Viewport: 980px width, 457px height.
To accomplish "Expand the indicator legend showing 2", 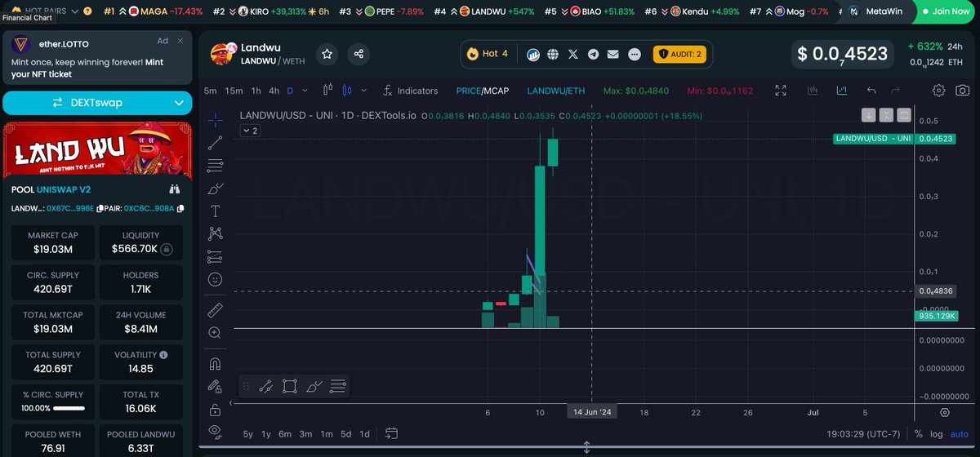I will pyautogui.click(x=250, y=131).
